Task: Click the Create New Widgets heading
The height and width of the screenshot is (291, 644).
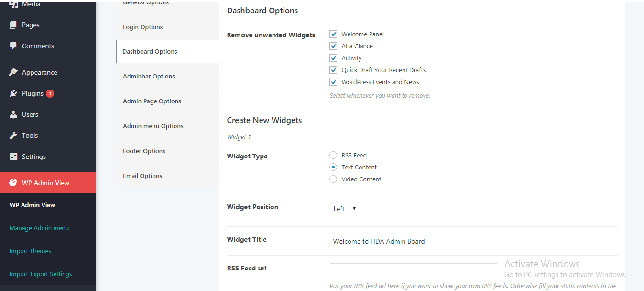Action: [264, 120]
